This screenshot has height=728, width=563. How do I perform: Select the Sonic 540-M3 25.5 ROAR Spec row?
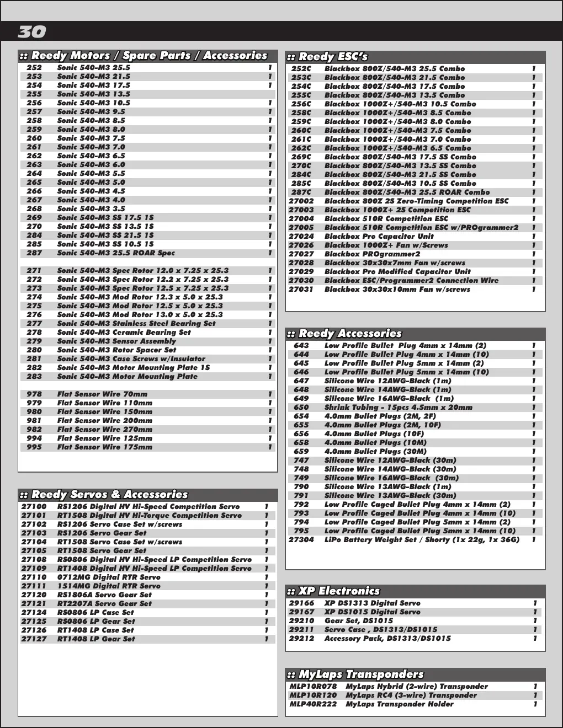coord(148,253)
